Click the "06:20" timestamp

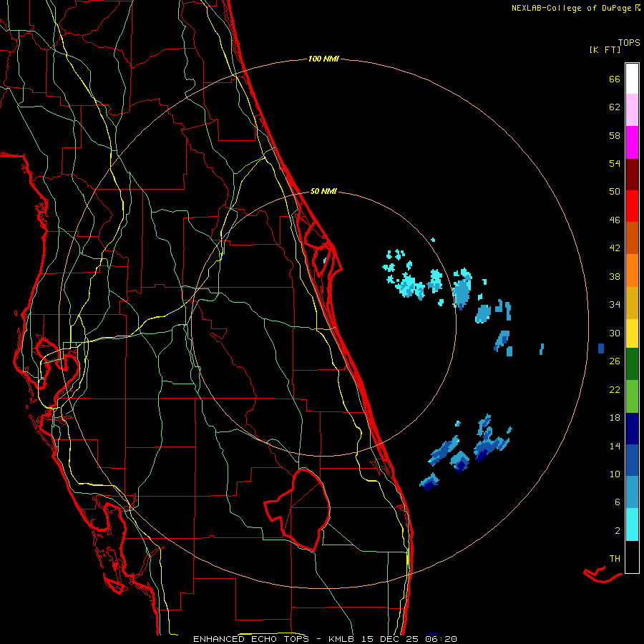click(441, 639)
